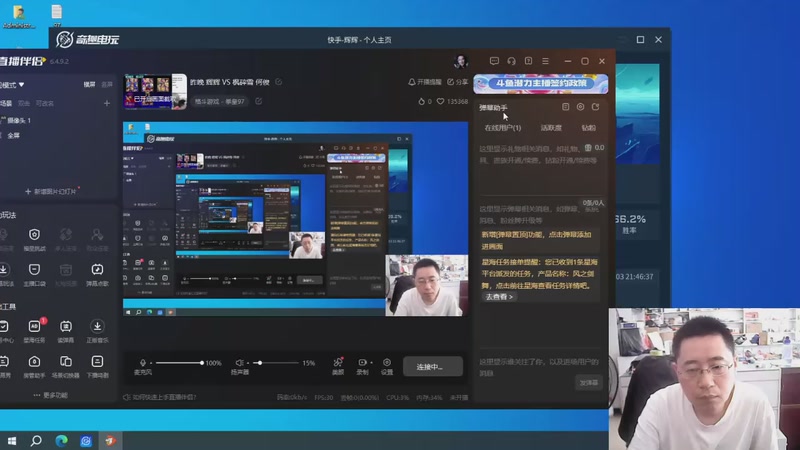This screenshot has height=450, width=800.
Task: Open the 场景切换器 tool
Action: (66, 366)
